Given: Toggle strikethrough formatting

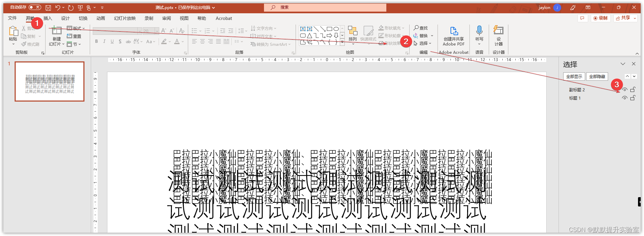Looking at the screenshot, I should point(128,41).
